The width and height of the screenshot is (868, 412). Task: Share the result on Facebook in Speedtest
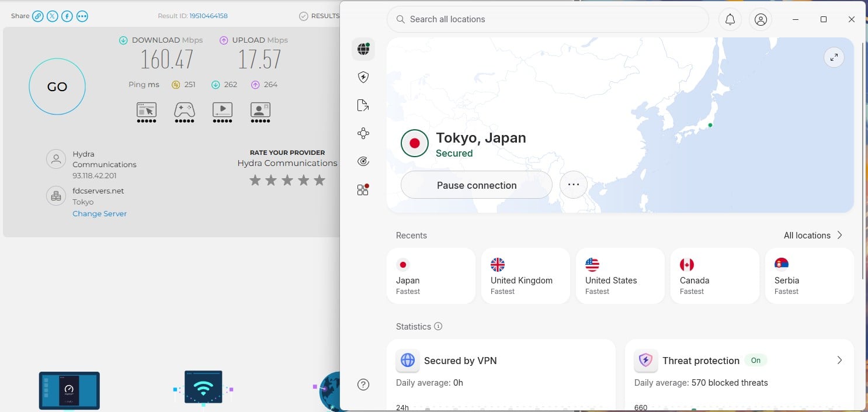67,16
